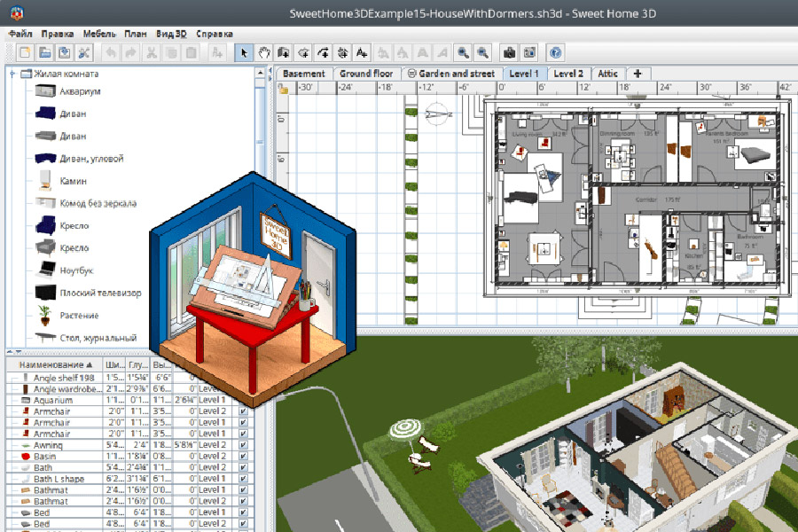Image resolution: width=798 pixels, height=532 pixels.
Task: Click the Add furniture toolbar icon
Action: (217, 52)
